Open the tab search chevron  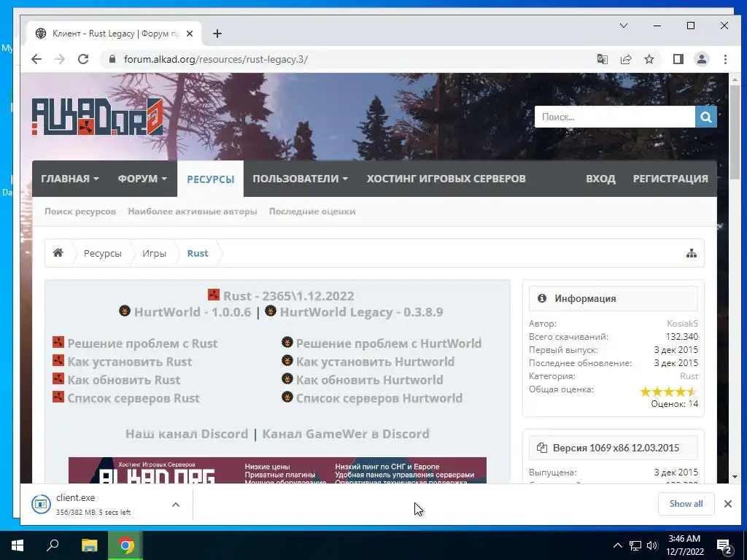click(x=624, y=26)
